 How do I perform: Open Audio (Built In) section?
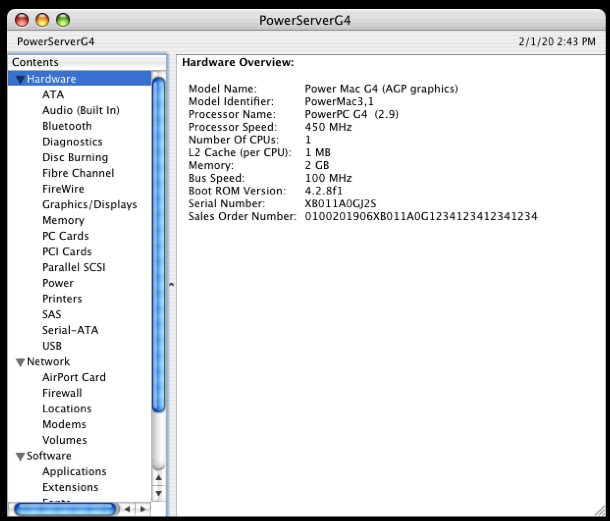[81, 110]
